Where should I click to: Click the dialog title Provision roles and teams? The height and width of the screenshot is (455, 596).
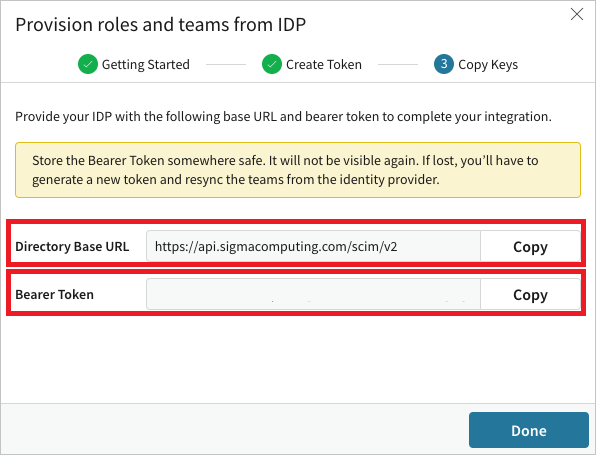pyautogui.click(x=161, y=25)
